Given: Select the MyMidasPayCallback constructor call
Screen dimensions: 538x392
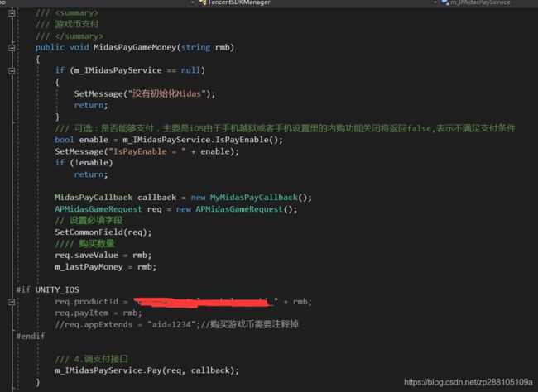Looking at the screenshot, I should pos(261,198).
